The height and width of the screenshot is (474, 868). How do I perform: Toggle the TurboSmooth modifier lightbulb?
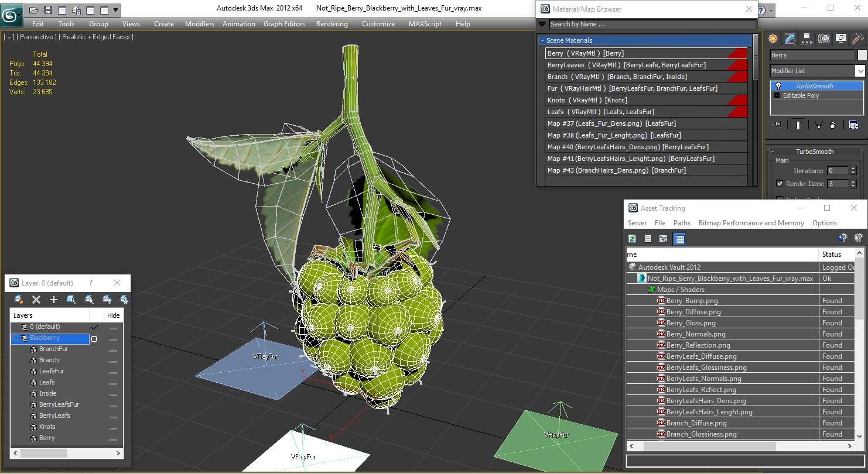778,86
